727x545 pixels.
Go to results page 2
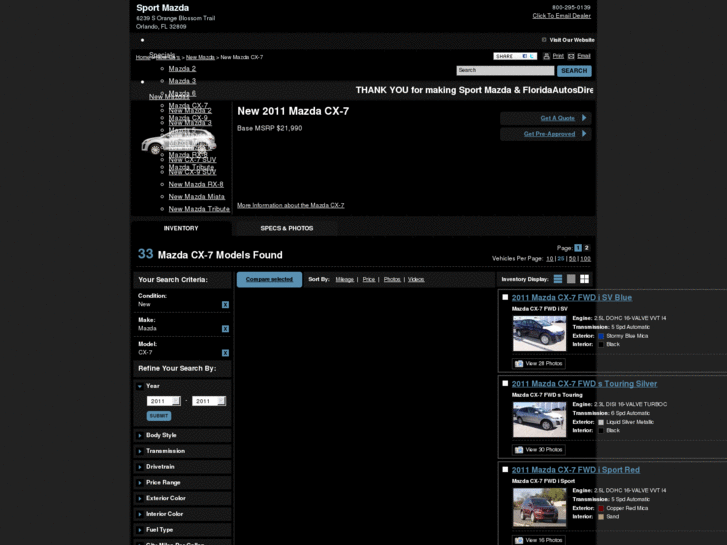587,248
